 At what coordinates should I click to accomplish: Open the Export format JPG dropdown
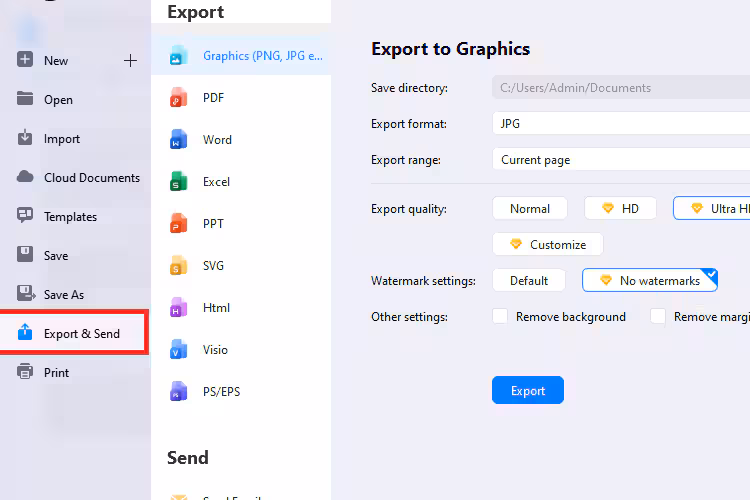[x=620, y=124]
